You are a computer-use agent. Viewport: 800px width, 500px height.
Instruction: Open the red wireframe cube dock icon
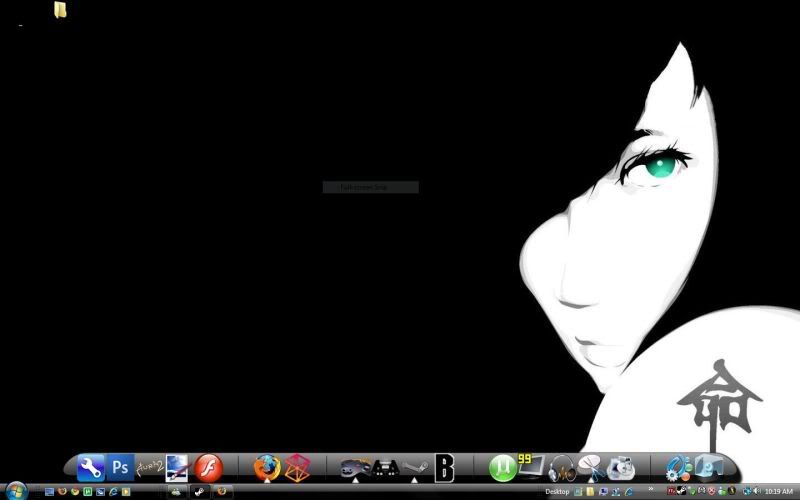click(297, 467)
